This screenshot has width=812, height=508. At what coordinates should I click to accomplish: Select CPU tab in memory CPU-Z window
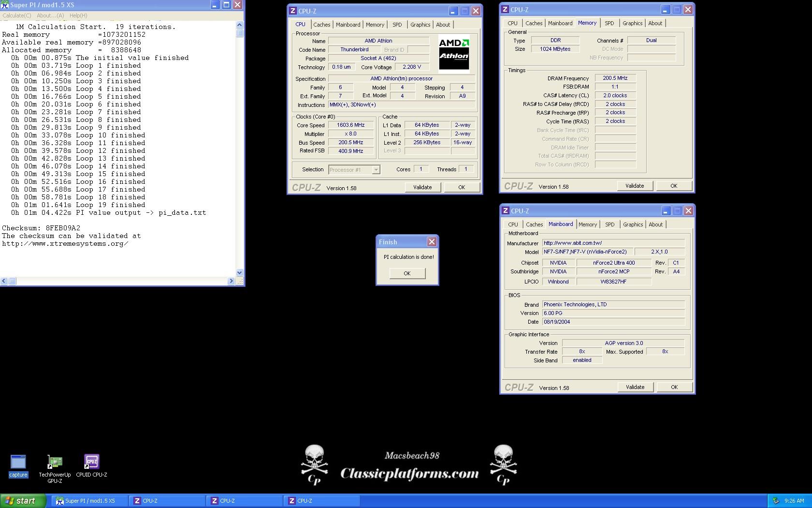pyautogui.click(x=512, y=23)
